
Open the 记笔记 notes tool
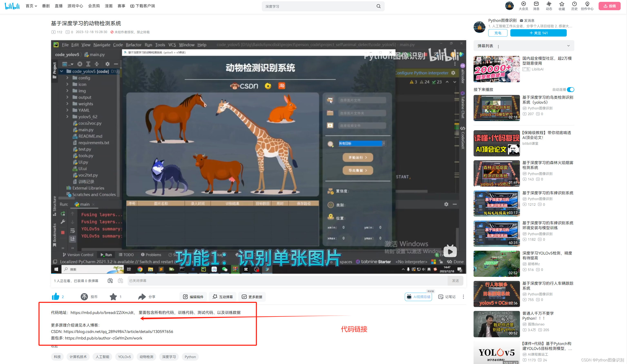447,297
